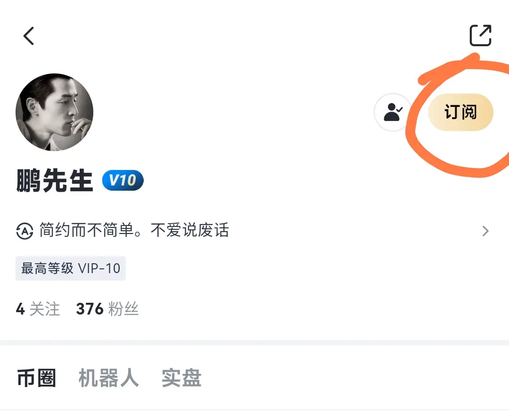Click the 376 followers number
The width and height of the screenshot is (509, 420).
(x=90, y=309)
